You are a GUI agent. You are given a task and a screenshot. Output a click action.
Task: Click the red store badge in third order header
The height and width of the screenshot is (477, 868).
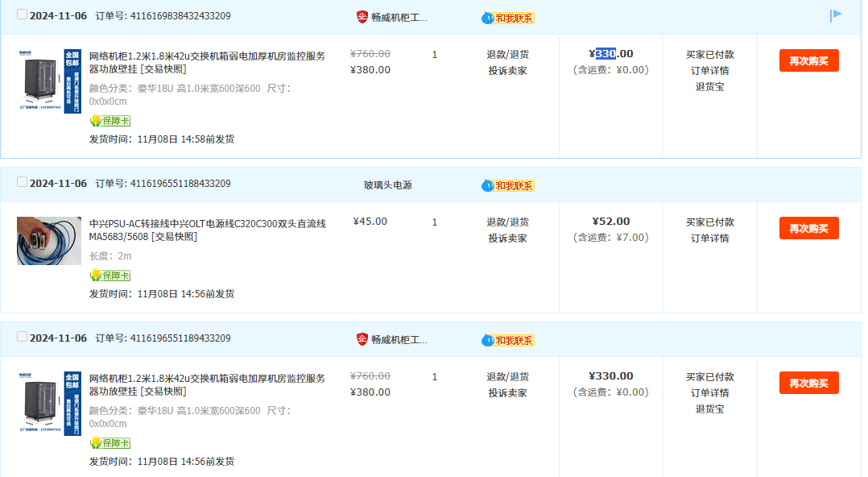coord(362,339)
